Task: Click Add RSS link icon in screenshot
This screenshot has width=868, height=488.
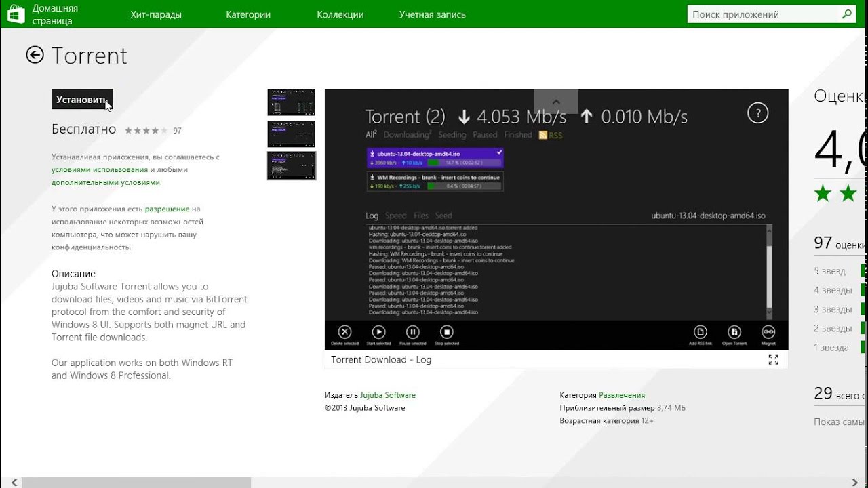Action: (x=701, y=332)
